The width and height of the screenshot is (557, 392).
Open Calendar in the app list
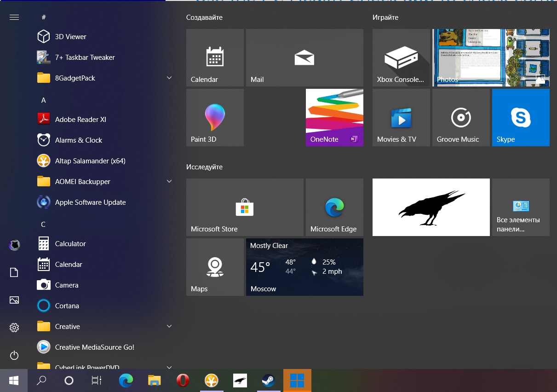point(105,265)
